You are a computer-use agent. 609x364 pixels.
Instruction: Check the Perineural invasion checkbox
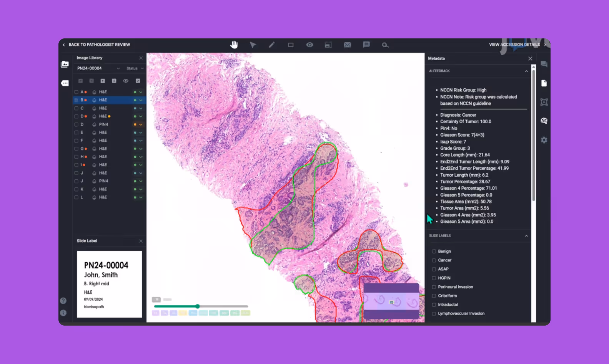tap(434, 287)
